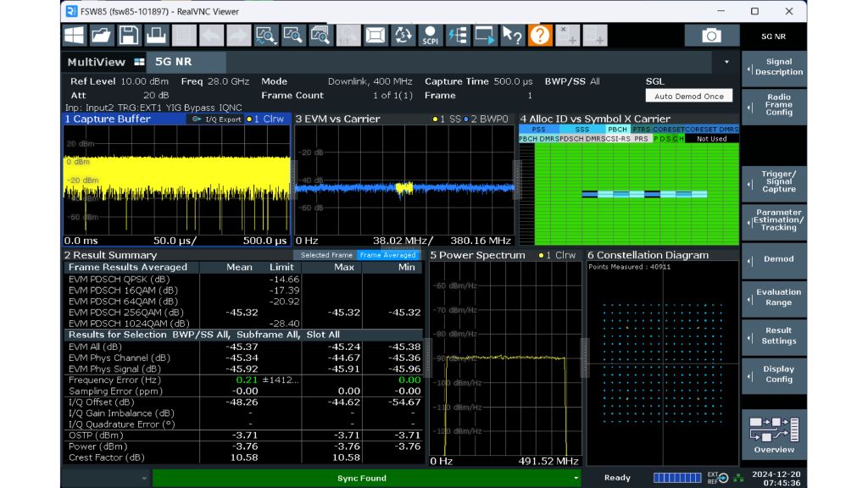
Task: Toggle I/Q Export on Capture Buffer
Action: pyautogui.click(x=215, y=119)
